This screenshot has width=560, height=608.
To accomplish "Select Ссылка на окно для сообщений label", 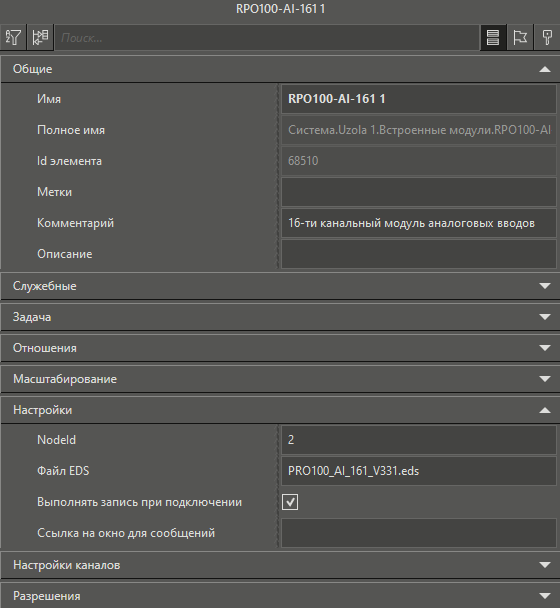I will [x=126, y=533].
